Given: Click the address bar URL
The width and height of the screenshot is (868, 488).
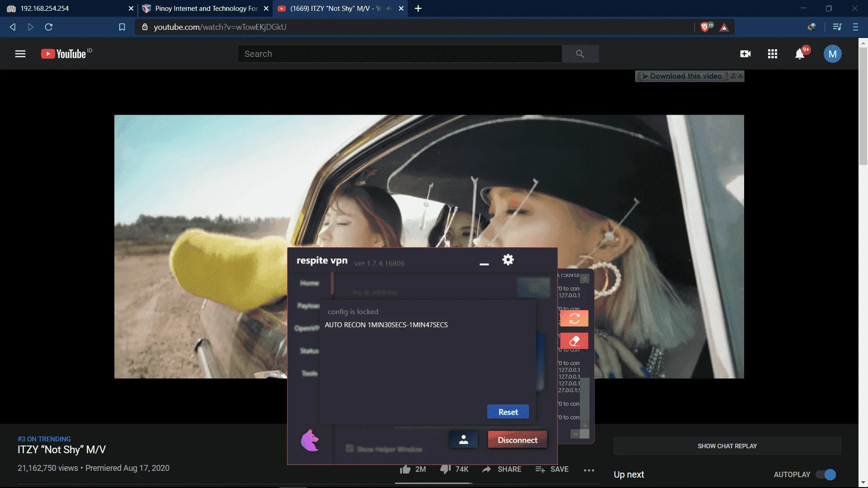Looking at the screenshot, I should point(220,27).
